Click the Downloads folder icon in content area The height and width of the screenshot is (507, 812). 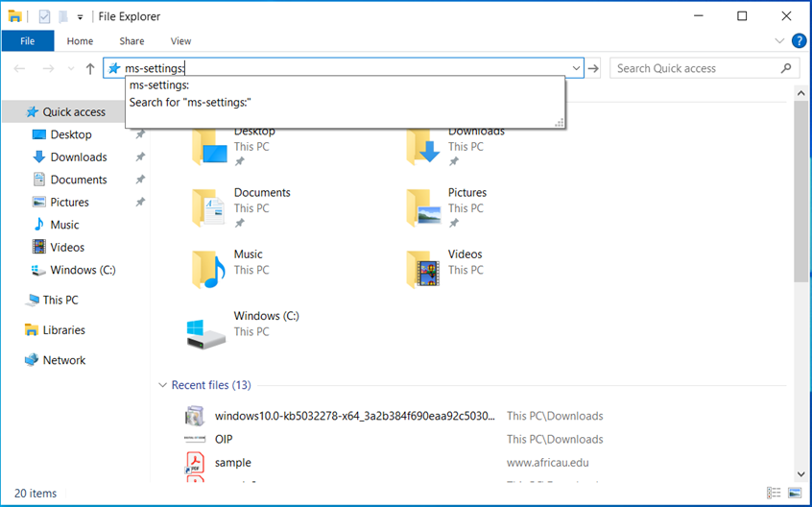click(423, 147)
